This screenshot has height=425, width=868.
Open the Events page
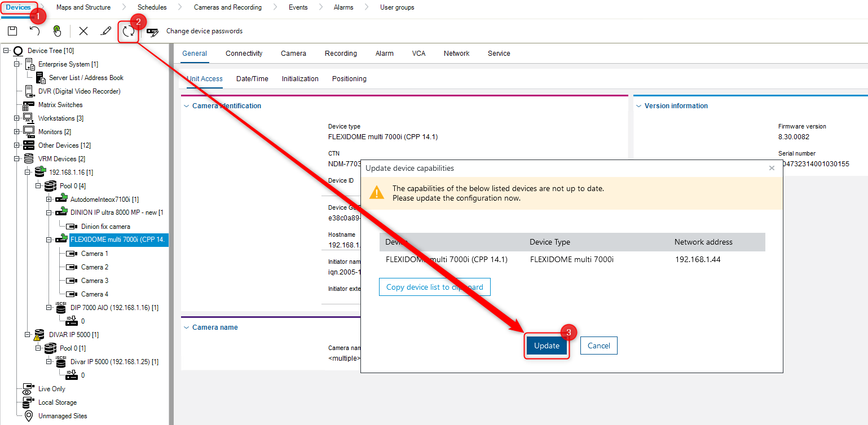(x=298, y=7)
